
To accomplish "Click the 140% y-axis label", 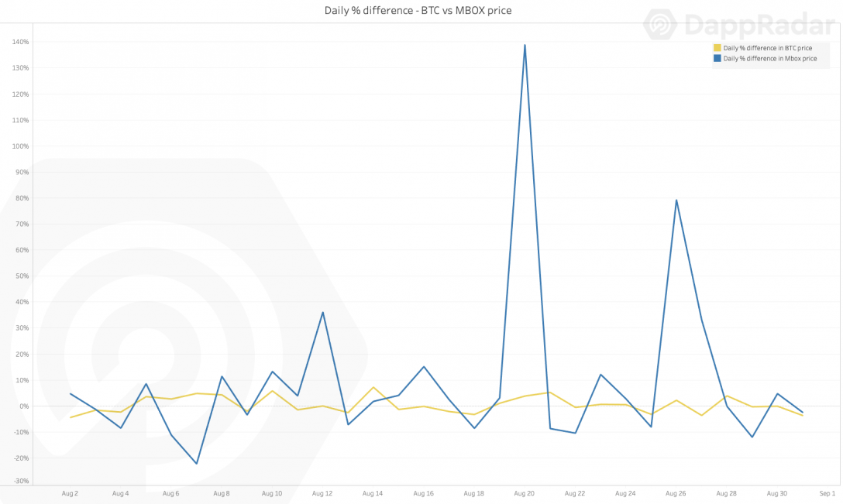I will click(20, 42).
